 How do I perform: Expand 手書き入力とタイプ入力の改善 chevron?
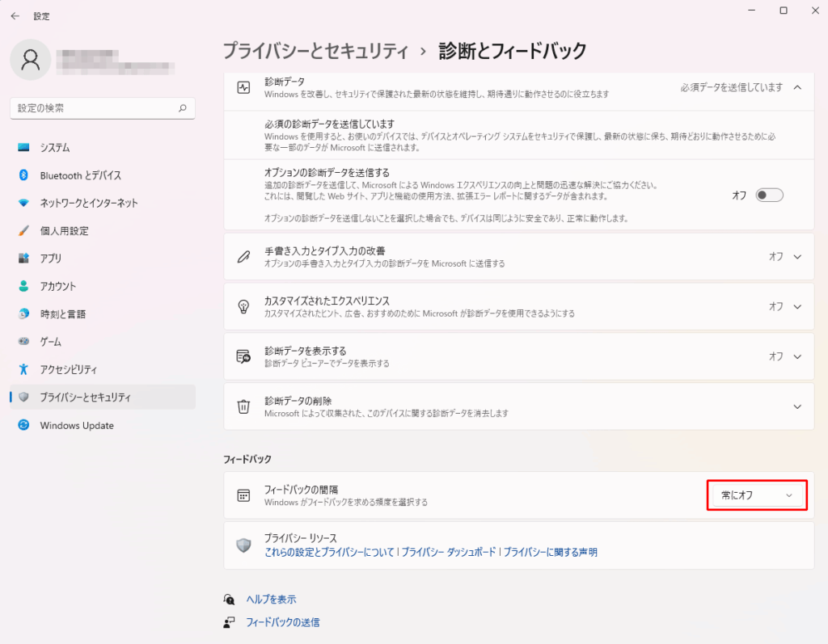(x=797, y=257)
